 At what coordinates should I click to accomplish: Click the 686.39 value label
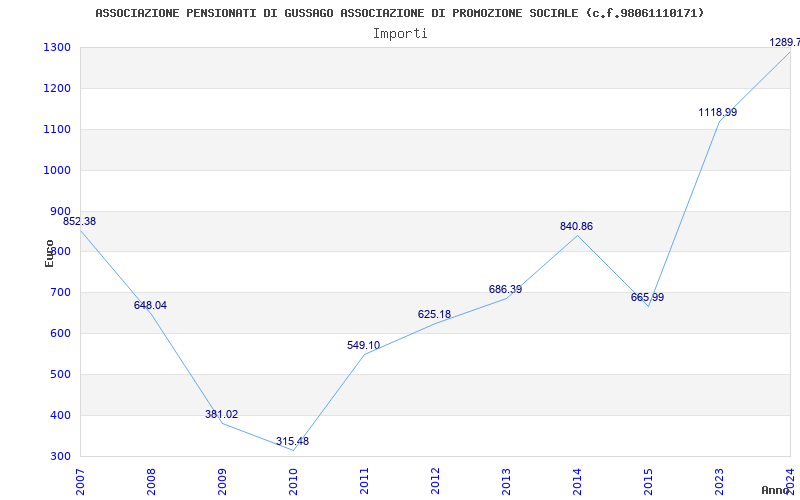(x=505, y=289)
